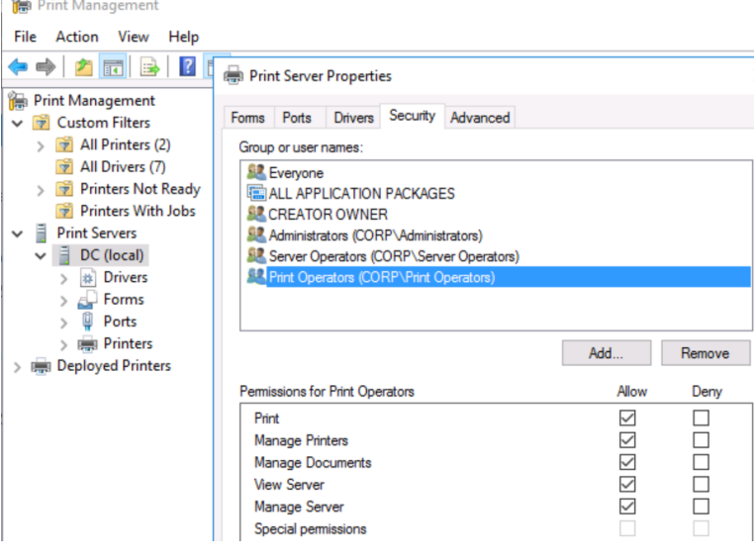Click the blue Back arrow in toolbar
The width and height of the screenshot is (754, 560).
pyautogui.click(x=18, y=67)
